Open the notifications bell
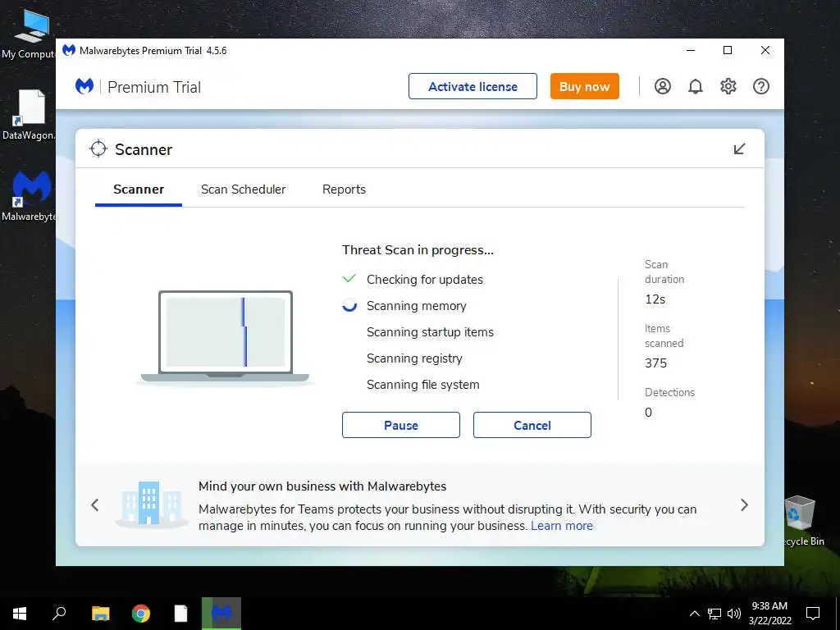 pos(696,86)
